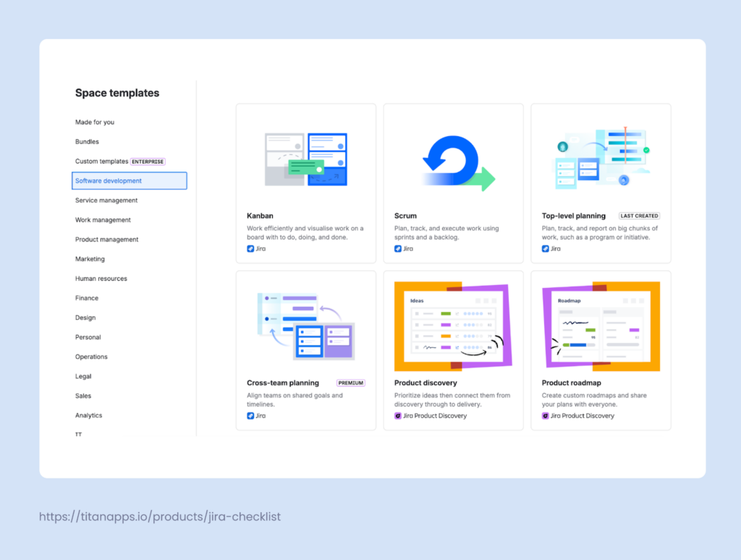Choose the Bundles category
Viewport: 741px width, 560px height.
click(86, 141)
